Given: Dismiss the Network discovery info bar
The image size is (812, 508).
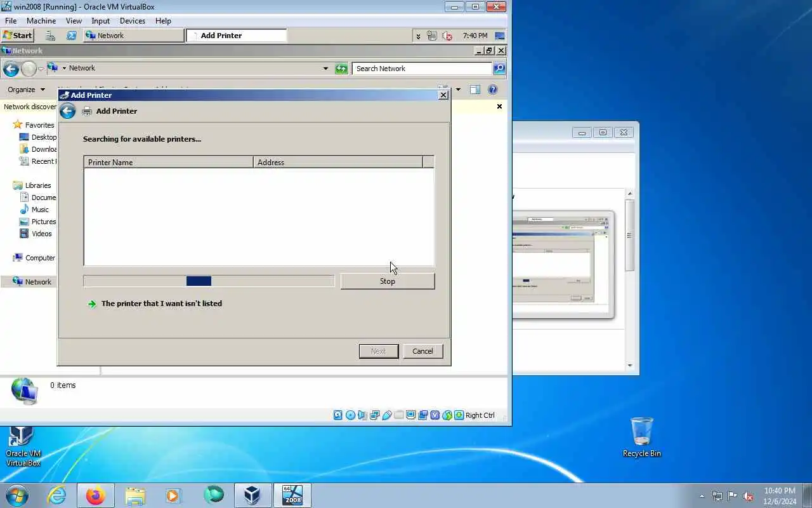Looking at the screenshot, I should coord(499,107).
